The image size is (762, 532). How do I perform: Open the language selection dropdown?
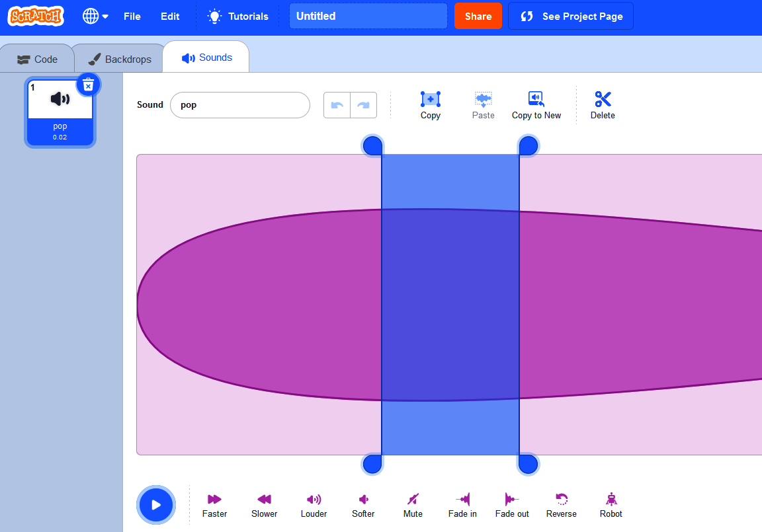[95, 16]
